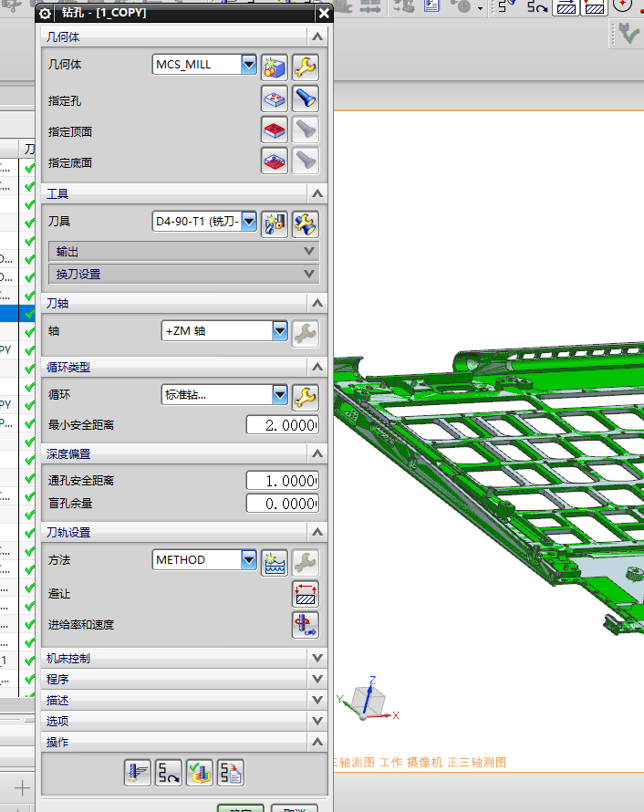Viewport: 644px width, 812px height.
Task: Collapse the 深度偏置 section
Action: (x=317, y=453)
